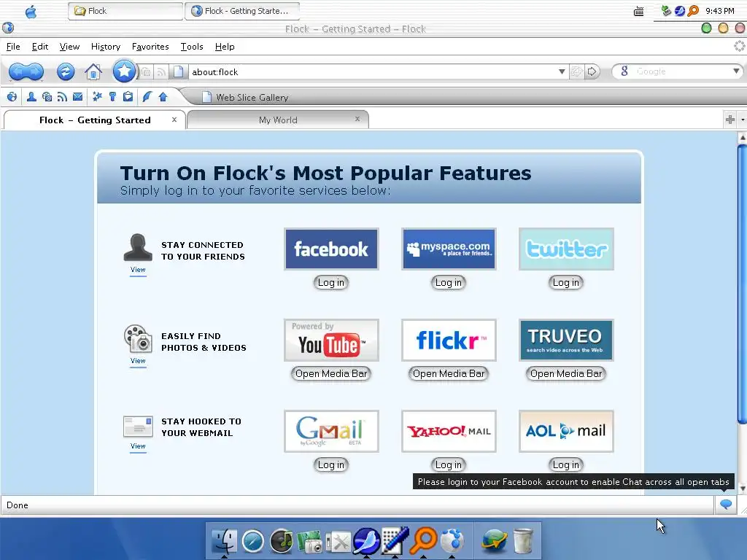This screenshot has height=560, width=747.
Task: Open the People sidebar icon
Action: (31, 97)
